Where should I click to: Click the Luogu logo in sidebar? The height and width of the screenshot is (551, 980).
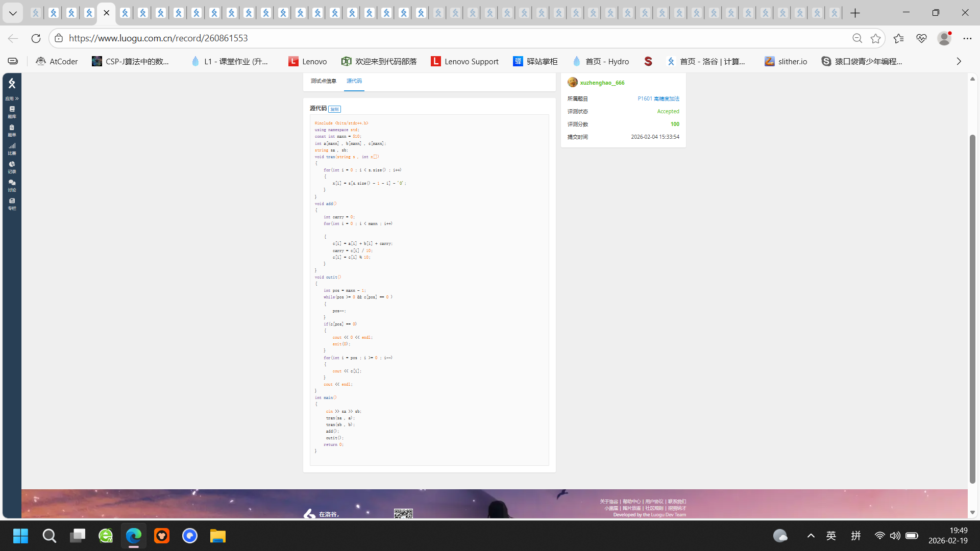click(x=12, y=83)
